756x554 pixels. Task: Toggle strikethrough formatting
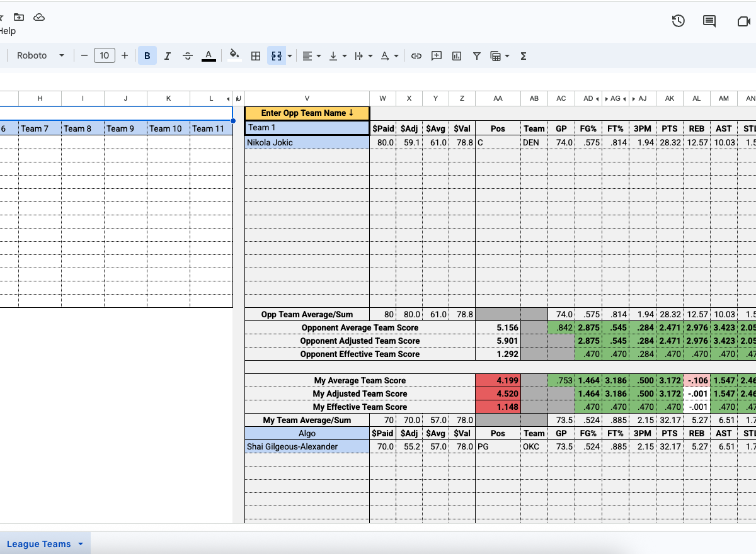(187, 56)
